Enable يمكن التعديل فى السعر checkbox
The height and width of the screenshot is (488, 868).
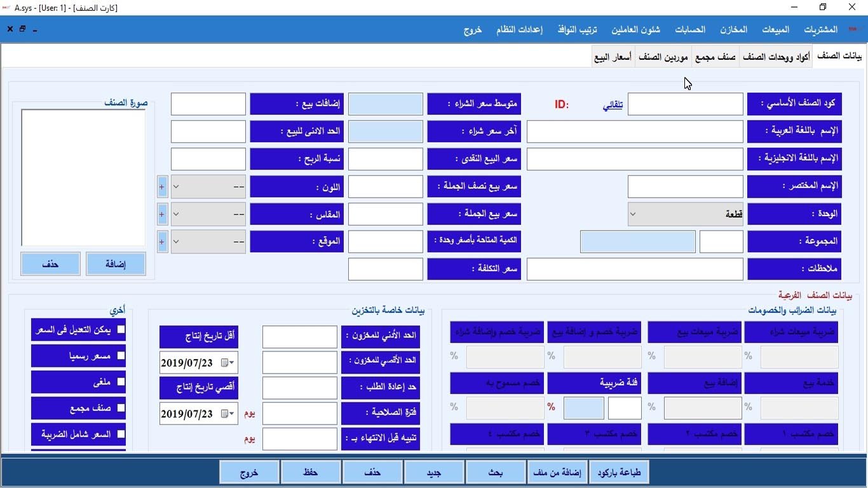click(x=121, y=330)
